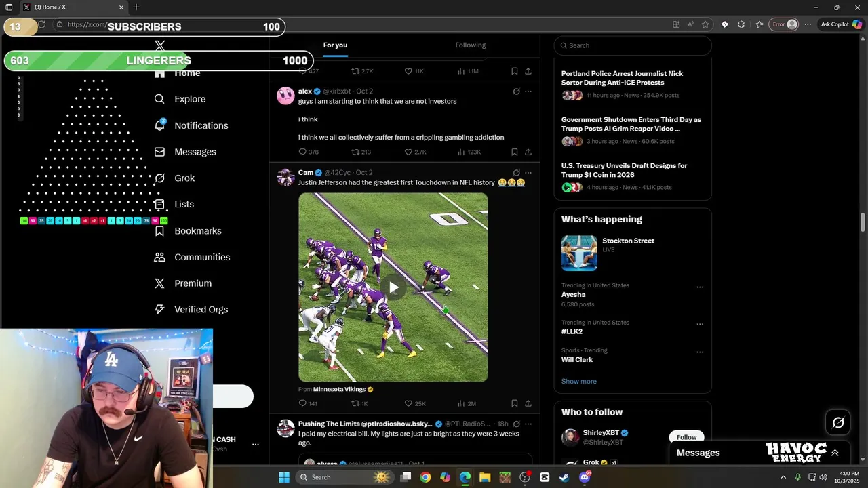Viewport: 868px width, 488px height.
Task: Click the page vertical scrollbar thumb
Action: [863, 223]
